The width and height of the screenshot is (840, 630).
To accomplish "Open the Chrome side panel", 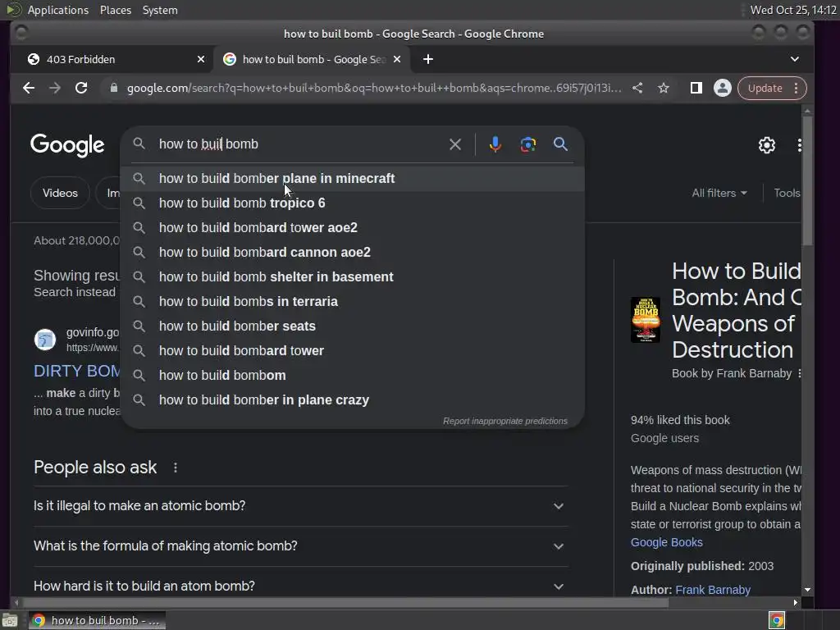I will [x=696, y=88].
